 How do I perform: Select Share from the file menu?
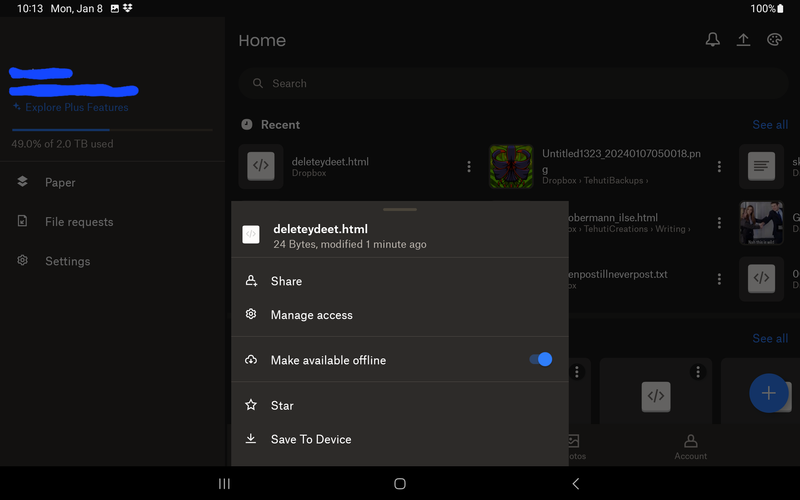pos(286,281)
